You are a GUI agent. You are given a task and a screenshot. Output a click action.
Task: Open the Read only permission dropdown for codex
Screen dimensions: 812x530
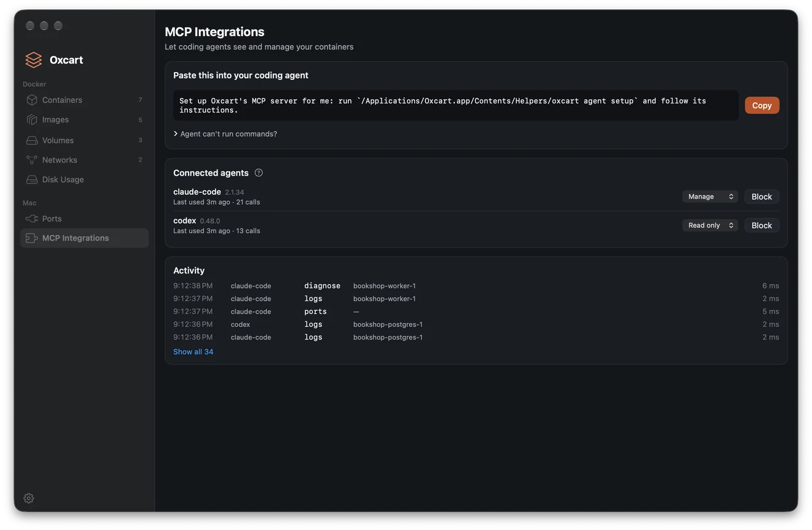pos(710,225)
